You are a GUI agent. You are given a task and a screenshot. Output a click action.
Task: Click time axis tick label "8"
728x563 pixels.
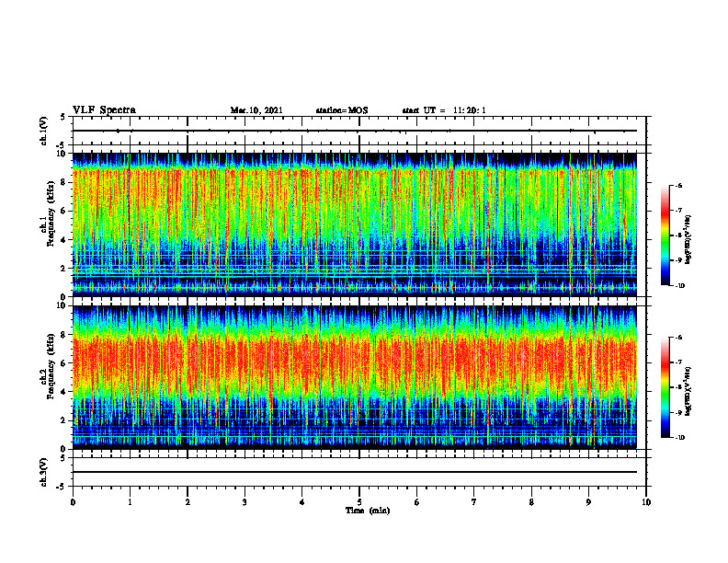tap(531, 502)
